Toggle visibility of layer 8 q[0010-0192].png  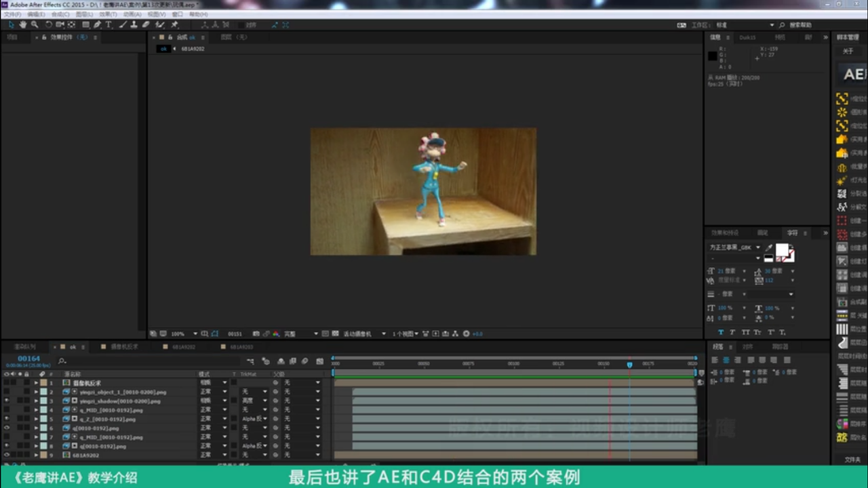tap(7, 446)
